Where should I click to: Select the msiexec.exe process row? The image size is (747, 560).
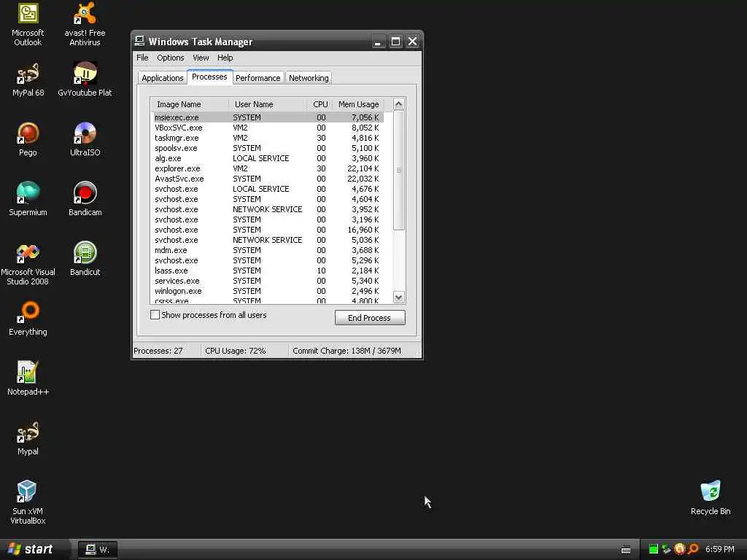pos(268,117)
